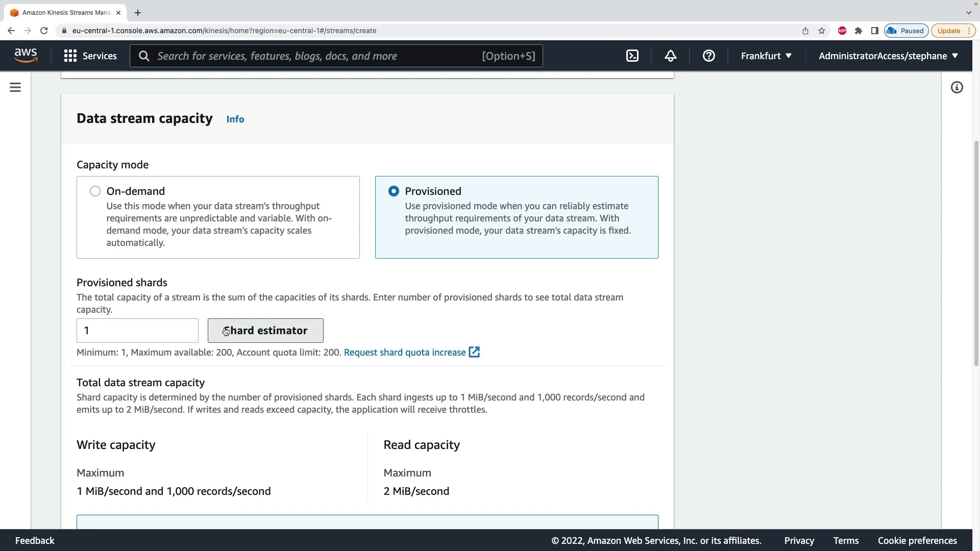Open the Data stream capacity Info link
The image size is (980, 551).
point(235,119)
